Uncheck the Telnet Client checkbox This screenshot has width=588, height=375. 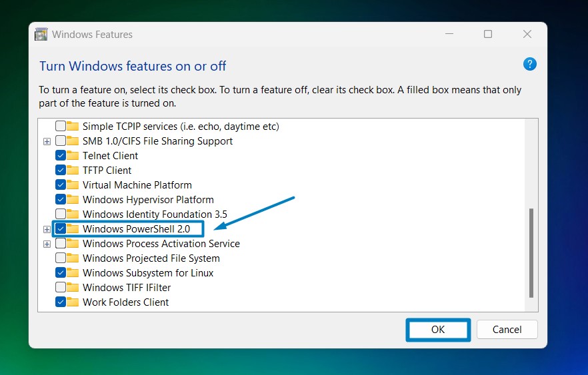61,155
